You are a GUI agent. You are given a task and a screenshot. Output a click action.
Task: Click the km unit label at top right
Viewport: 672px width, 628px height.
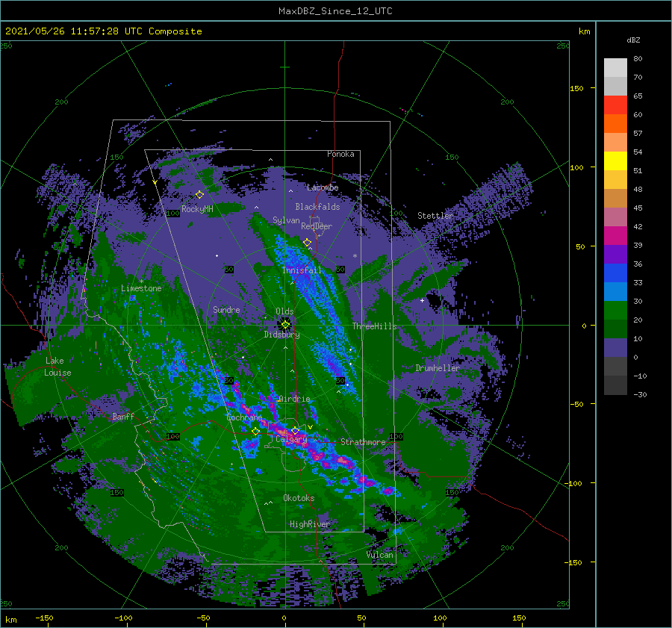click(x=584, y=31)
